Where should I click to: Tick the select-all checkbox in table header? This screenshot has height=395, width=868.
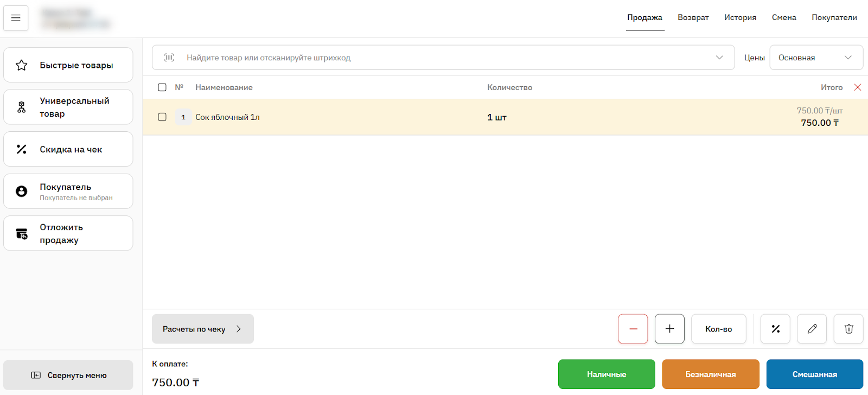click(x=162, y=87)
